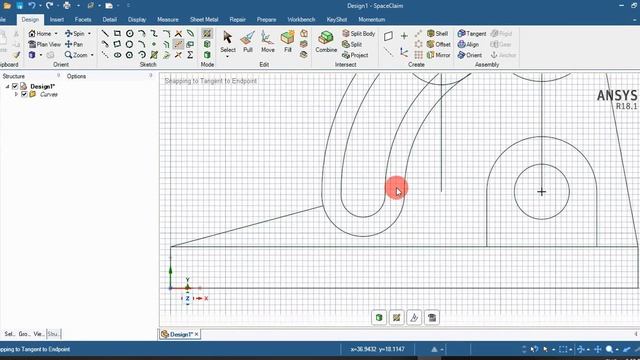
Task: Switch to the Options panel tab
Action: pyautogui.click(x=76, y=76)
